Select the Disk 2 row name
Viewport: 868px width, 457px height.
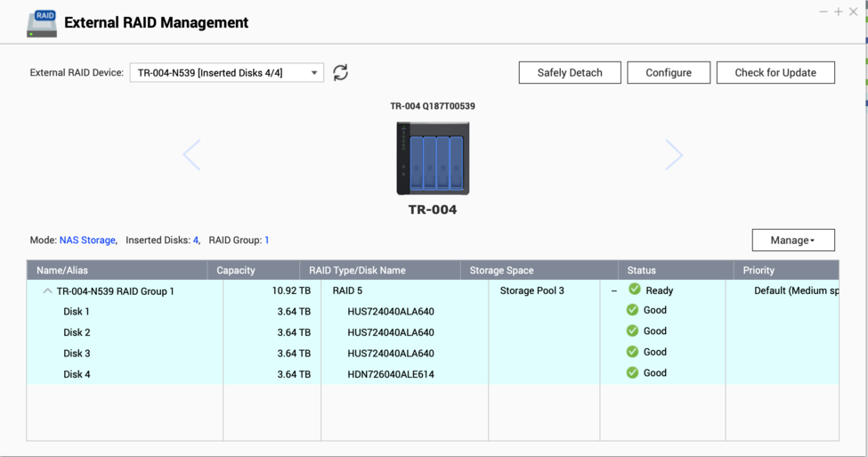[x=77, y=332]
